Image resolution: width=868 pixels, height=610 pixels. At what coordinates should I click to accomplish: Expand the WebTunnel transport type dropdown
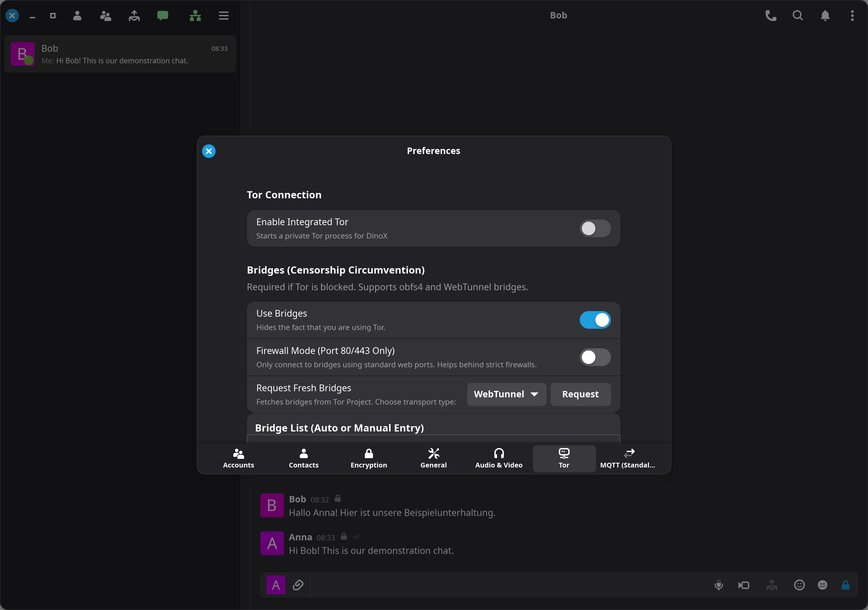pyautogui.click(x=507, y=394)
